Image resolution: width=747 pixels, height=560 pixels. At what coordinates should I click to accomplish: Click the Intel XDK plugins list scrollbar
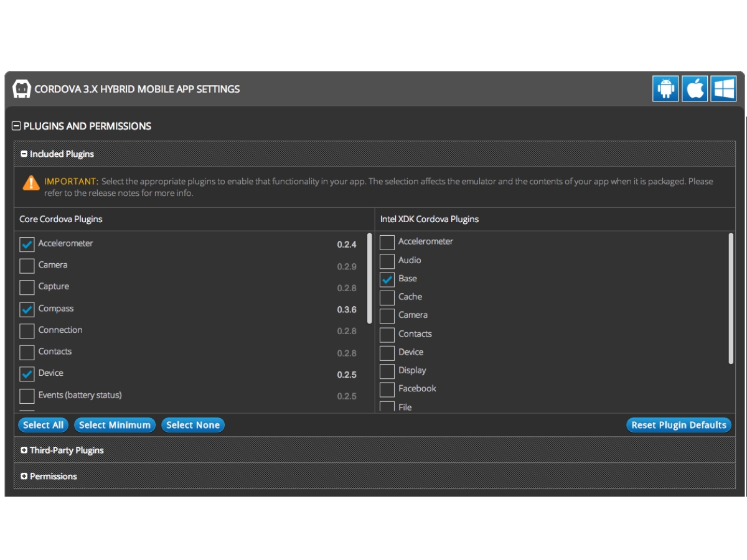tap(731, 299)
